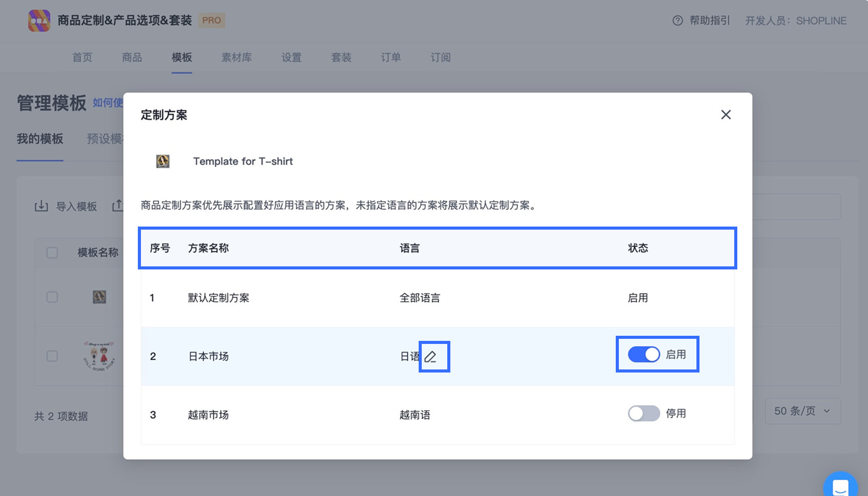Viewport: 868px width, 496px height.
Task: Click the first template row thumbnail
Action: 100,297
